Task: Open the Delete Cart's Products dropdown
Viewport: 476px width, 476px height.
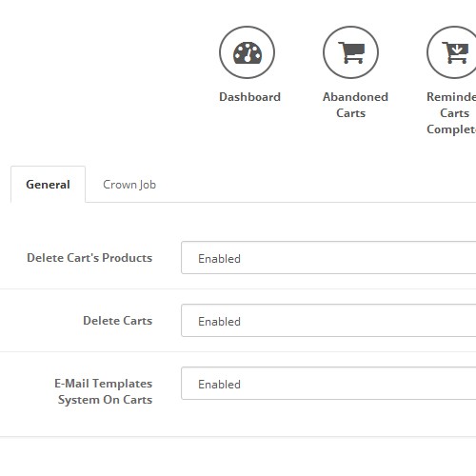Action: [x=328, y=258]
